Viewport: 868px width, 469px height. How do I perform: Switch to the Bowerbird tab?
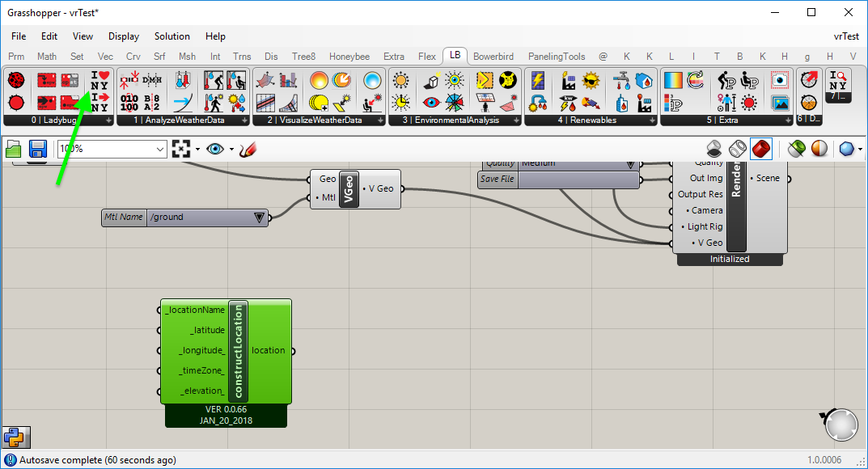[x=493, y=57]
